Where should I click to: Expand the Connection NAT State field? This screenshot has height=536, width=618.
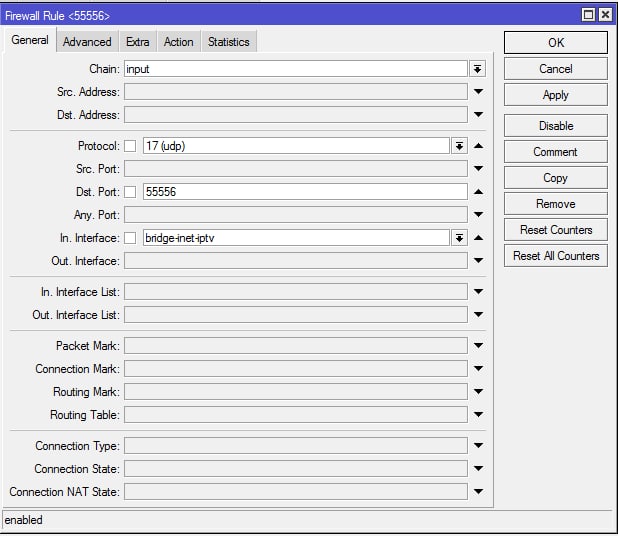478,491
